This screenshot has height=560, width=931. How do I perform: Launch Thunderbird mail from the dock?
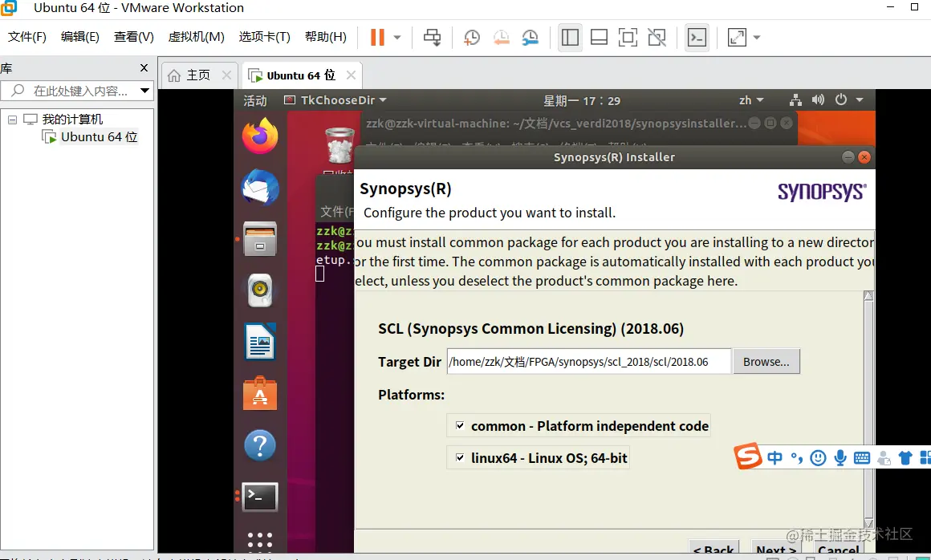point(260,187)
